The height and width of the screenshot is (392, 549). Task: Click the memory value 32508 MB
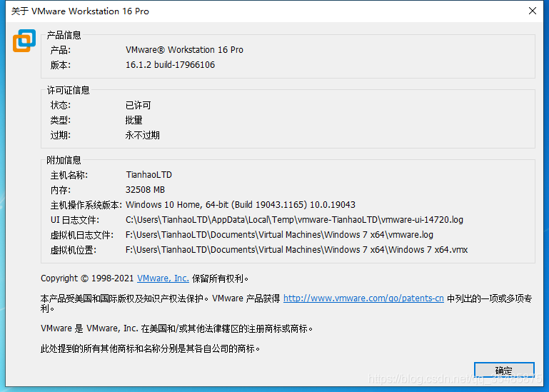point(145,190)
